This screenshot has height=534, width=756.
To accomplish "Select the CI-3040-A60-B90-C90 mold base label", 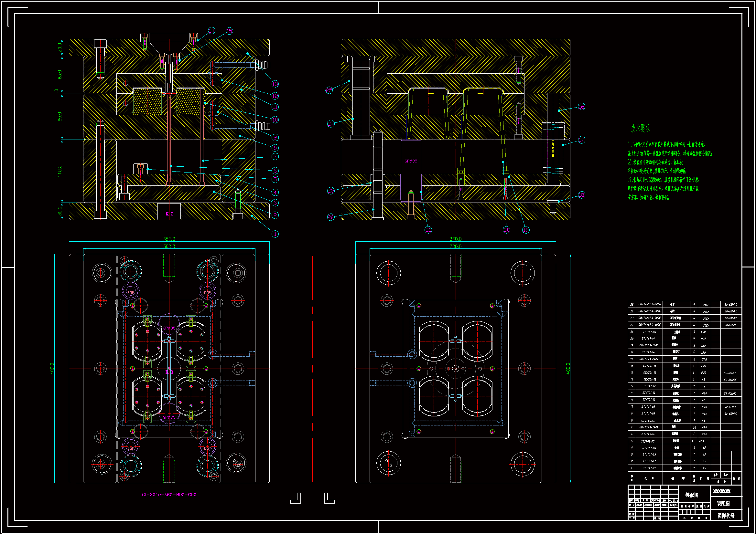I will pos(169,495).
